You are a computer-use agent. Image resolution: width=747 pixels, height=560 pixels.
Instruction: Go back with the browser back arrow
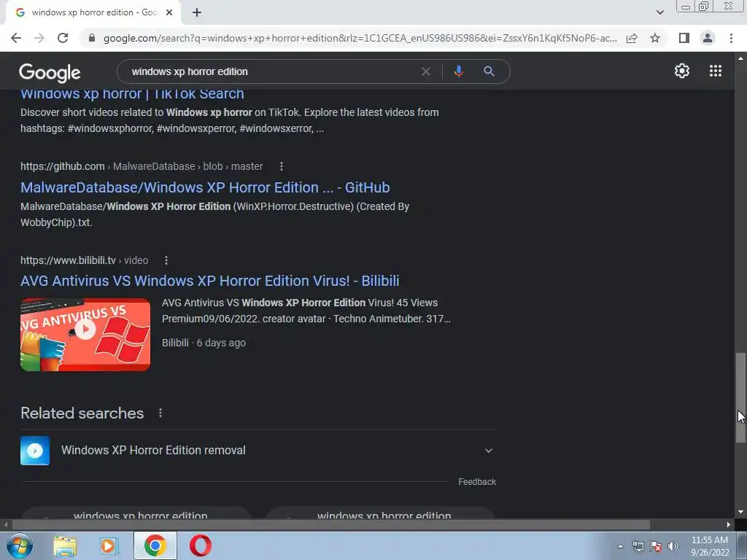click(16, 38)
